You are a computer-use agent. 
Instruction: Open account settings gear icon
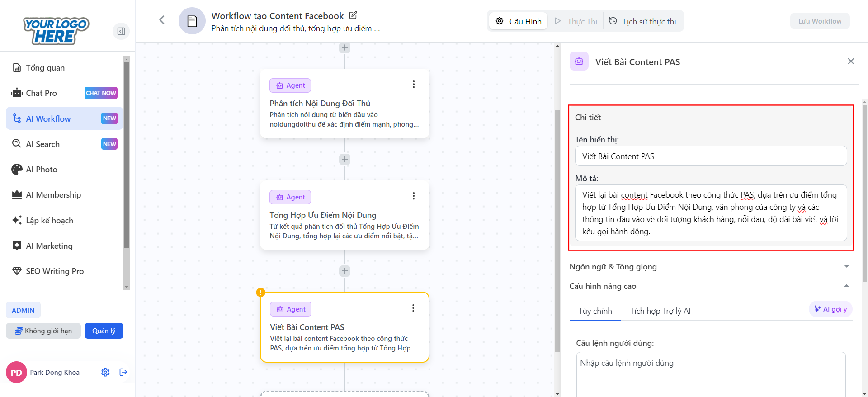[x=105, y=372]
